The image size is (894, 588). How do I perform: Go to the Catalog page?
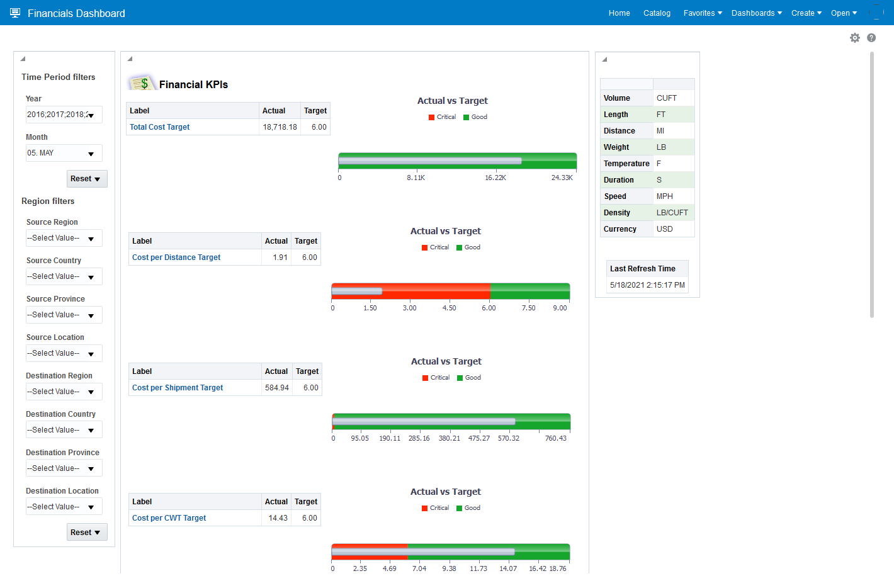pos(657,13)
